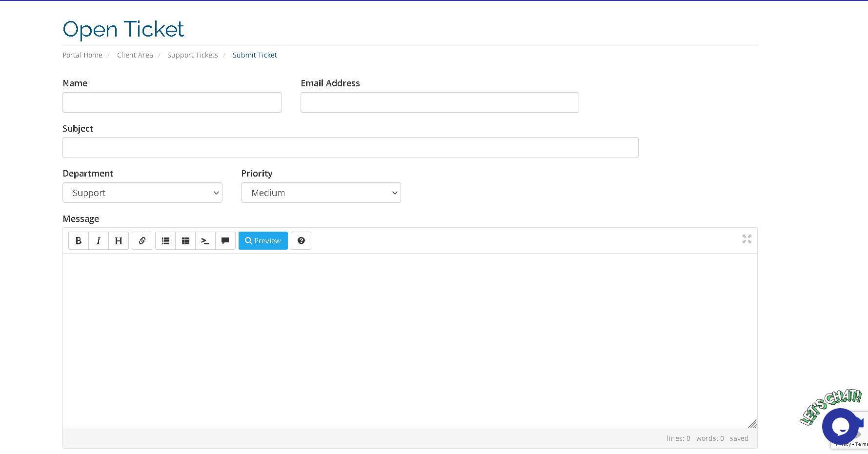Insert a hyperlink using the link icon
This screenshot has width=868, height=454.
tap(142, 241)
